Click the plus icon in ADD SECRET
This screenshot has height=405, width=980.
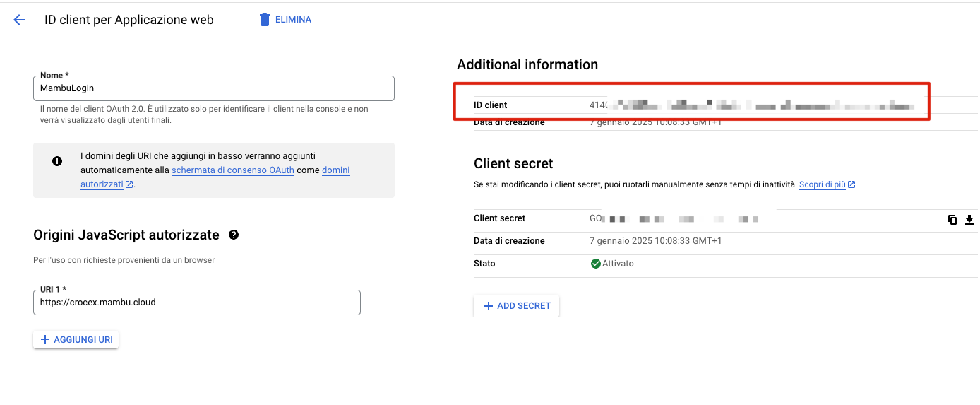point(488,306)
